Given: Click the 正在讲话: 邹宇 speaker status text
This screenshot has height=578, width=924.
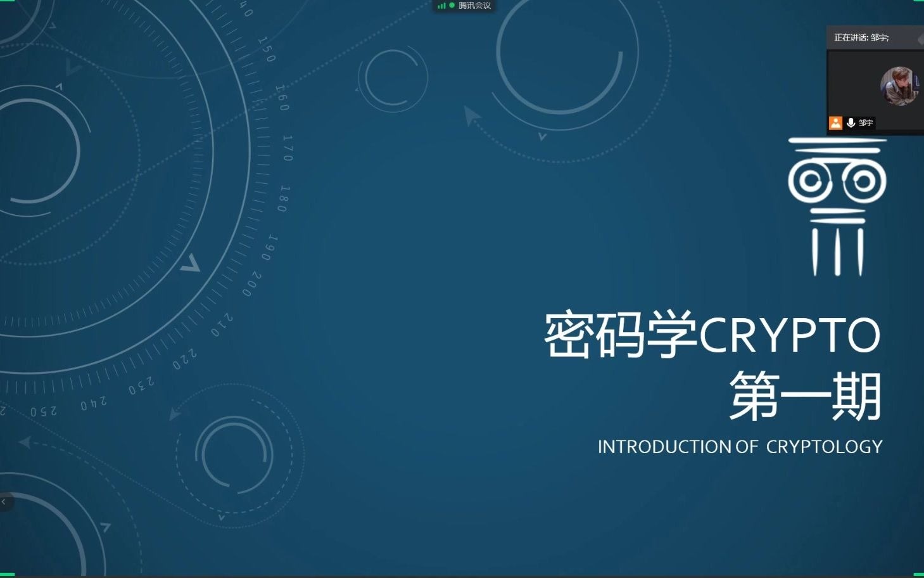Looking at the screenshot, I should coord(861,38).
